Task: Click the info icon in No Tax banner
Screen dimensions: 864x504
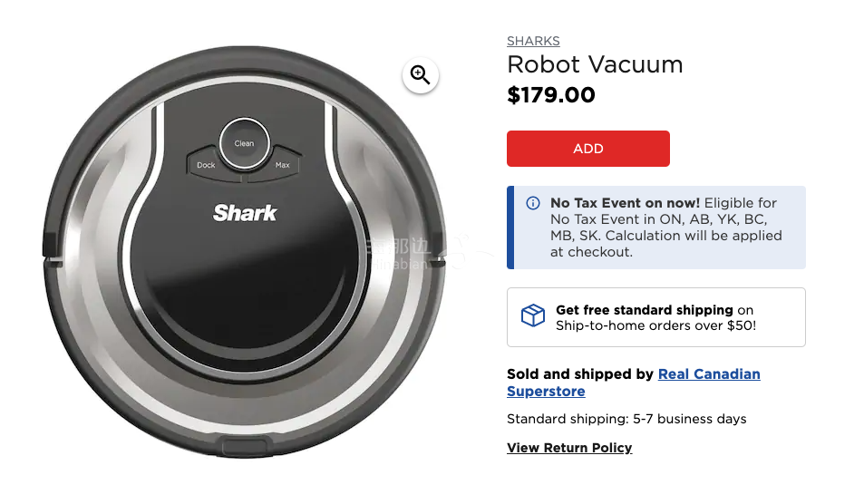Action: pyautogui.click(x=533, y=203)
